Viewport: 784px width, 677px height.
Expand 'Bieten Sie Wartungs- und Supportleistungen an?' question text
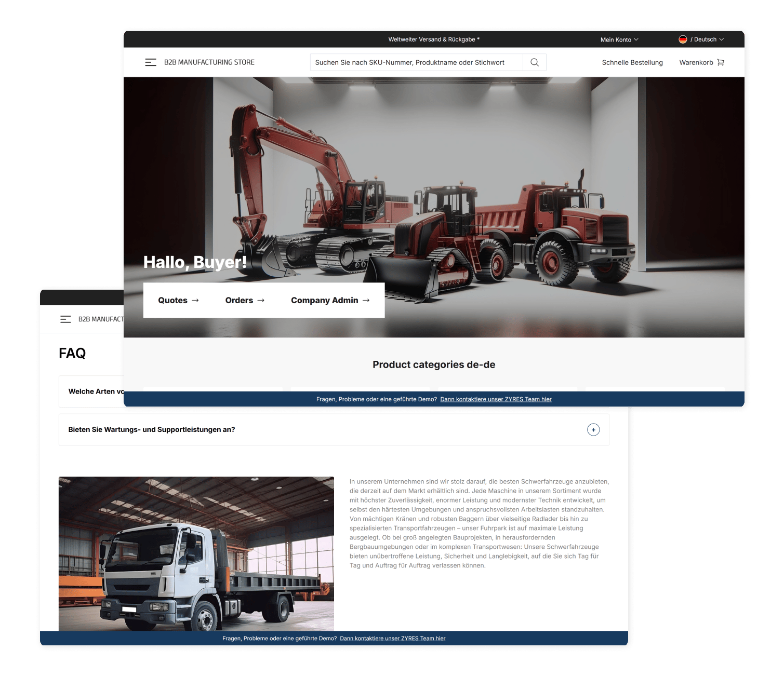coord(152,430)
